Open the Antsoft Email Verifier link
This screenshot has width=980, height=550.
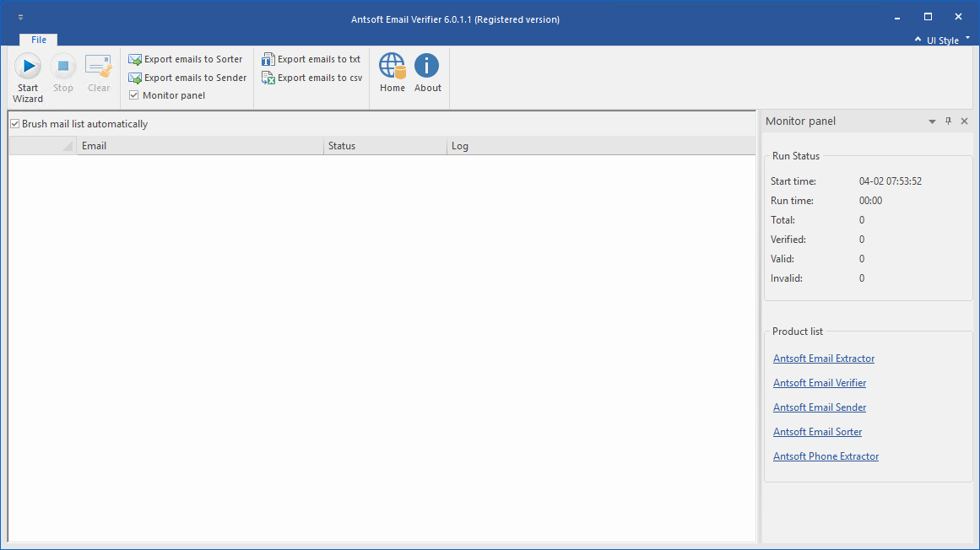[820, 383]
